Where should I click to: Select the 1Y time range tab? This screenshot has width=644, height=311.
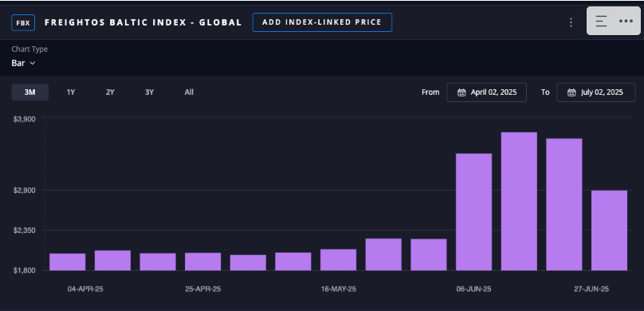tap(71, 93)
